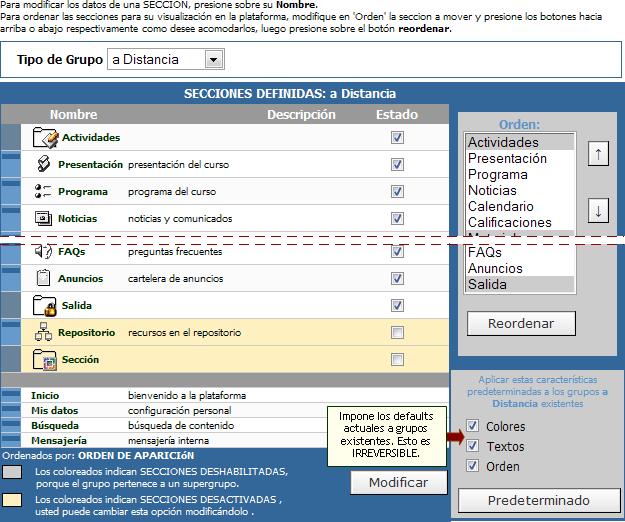Click the Noticias newspaper icon
Screen dimensions: 625x522
(x=43, y=218)
